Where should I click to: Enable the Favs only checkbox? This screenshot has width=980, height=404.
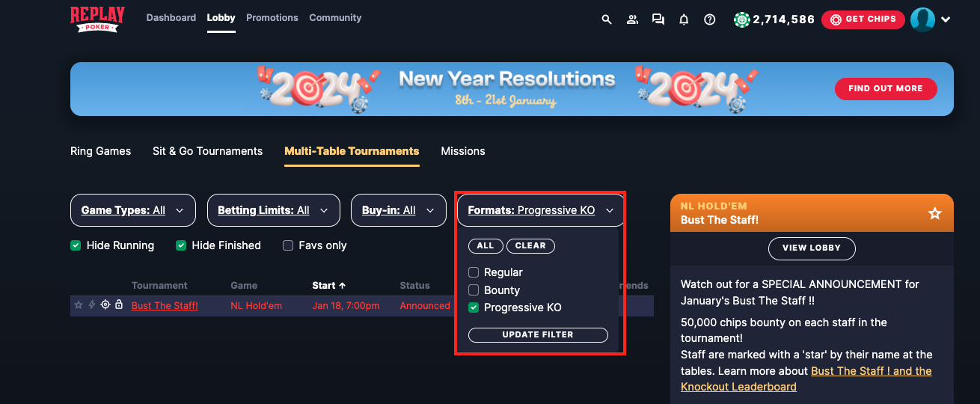tap(288, 245)
